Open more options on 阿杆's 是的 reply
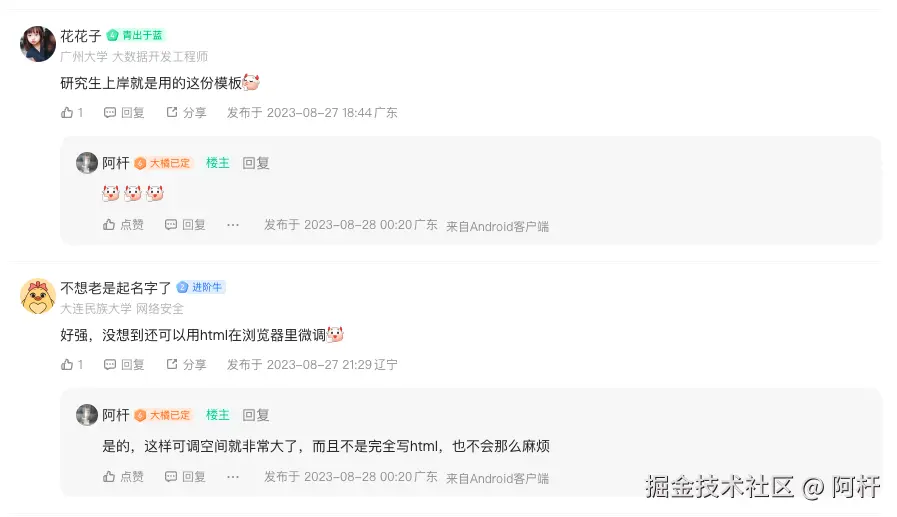The width and height of the screenshot is (897, 517). coord(233,477)
